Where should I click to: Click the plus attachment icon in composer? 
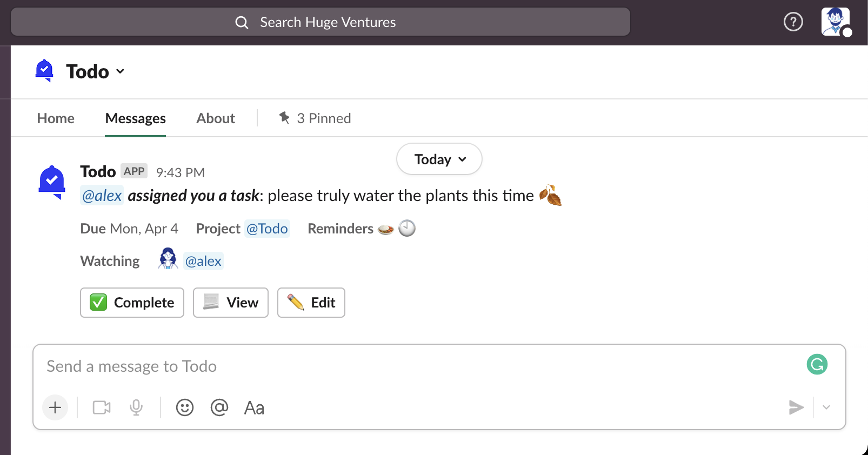point(55,407)
